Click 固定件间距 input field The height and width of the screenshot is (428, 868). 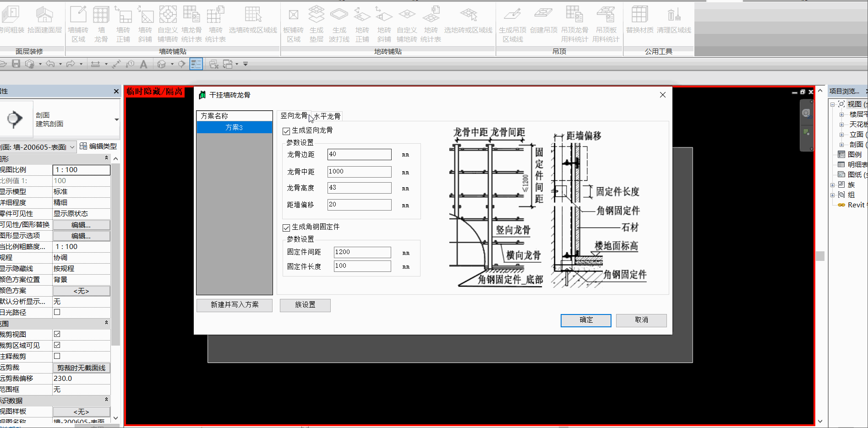pyautogui.click(x=362, y=252)
